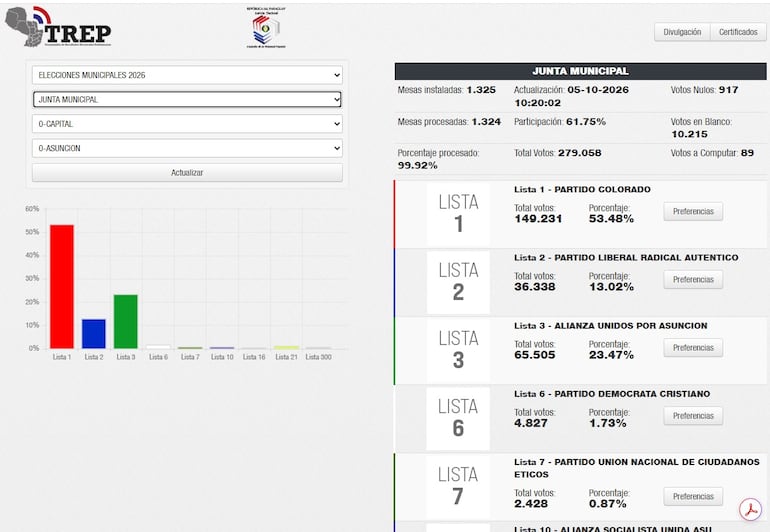The width and height of the screenshot is (770, 532).
Task: Click the 'Lista 16' chart axis label
Action: point(254,357)
